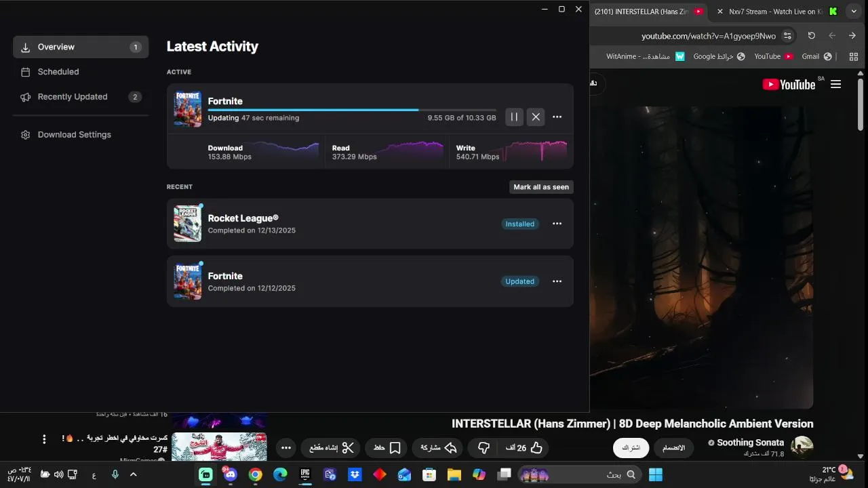Image resolution: width=868 pixels, height=488 pixels.
Task: Open site settings icon in address bar
Action: click(x=787, y=36)
